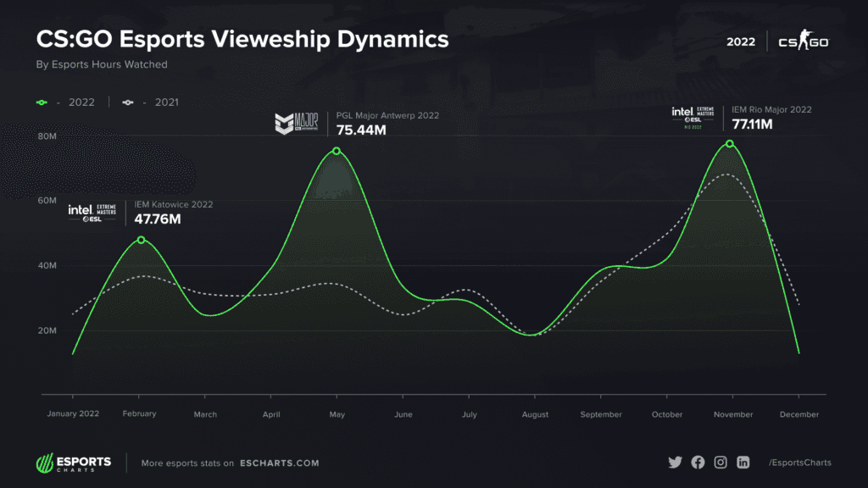Select the LinkedIn icon
Screen dimensions: 868x488
pos(743,463)
